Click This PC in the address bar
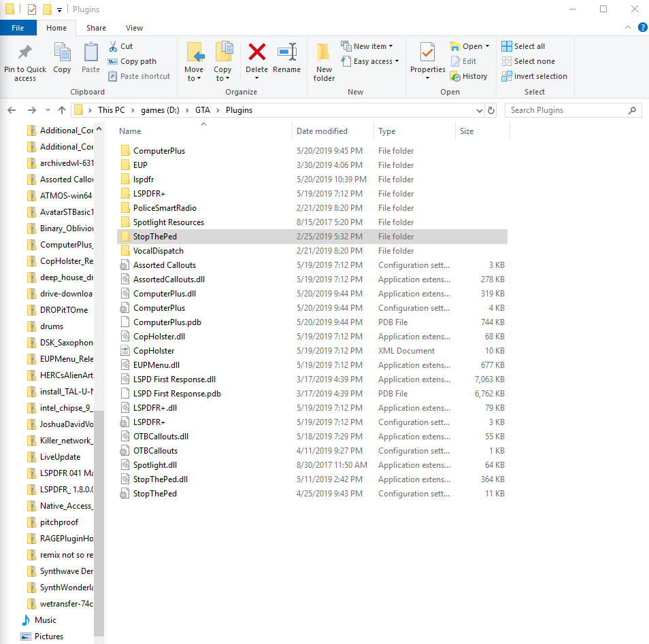 coord(112,110)
